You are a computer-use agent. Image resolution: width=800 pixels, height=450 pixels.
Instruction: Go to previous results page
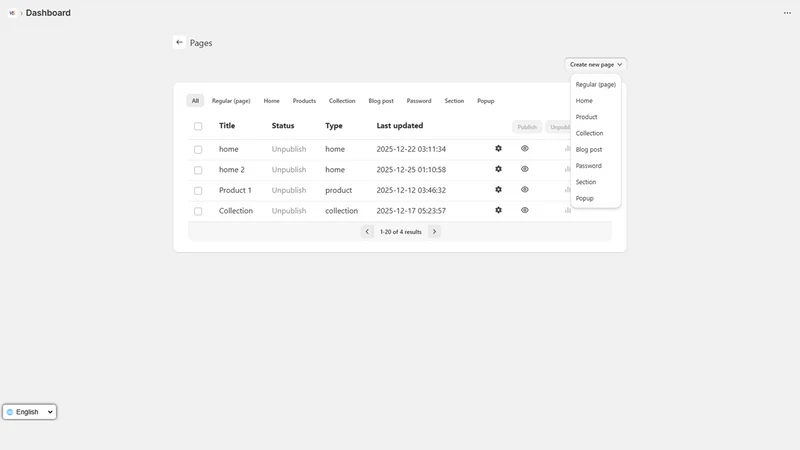(x=367, y=232)
